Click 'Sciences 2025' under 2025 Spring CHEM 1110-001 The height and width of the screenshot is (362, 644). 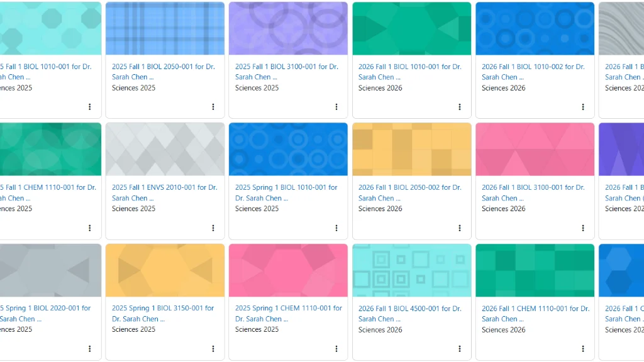pos(257,329)
